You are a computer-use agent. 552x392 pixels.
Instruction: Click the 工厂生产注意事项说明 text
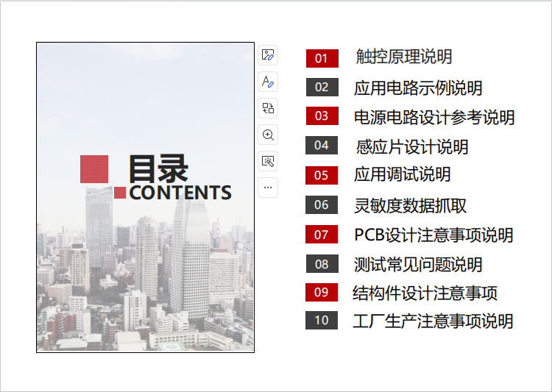(x=433, y=321)
